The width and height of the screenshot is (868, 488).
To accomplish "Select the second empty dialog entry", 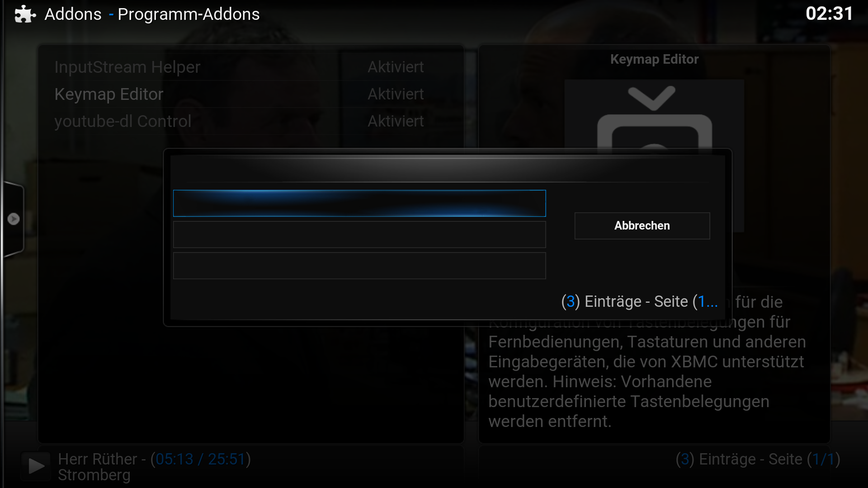I will (359, 235).
